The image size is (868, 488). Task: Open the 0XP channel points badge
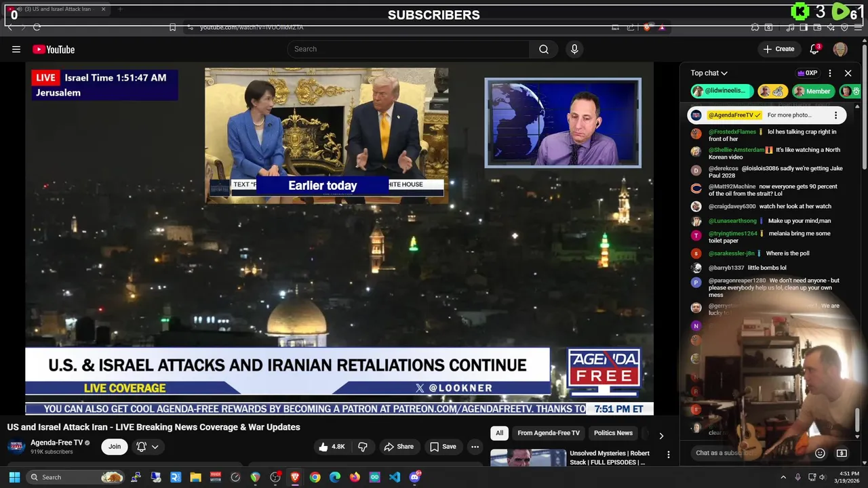807,73
